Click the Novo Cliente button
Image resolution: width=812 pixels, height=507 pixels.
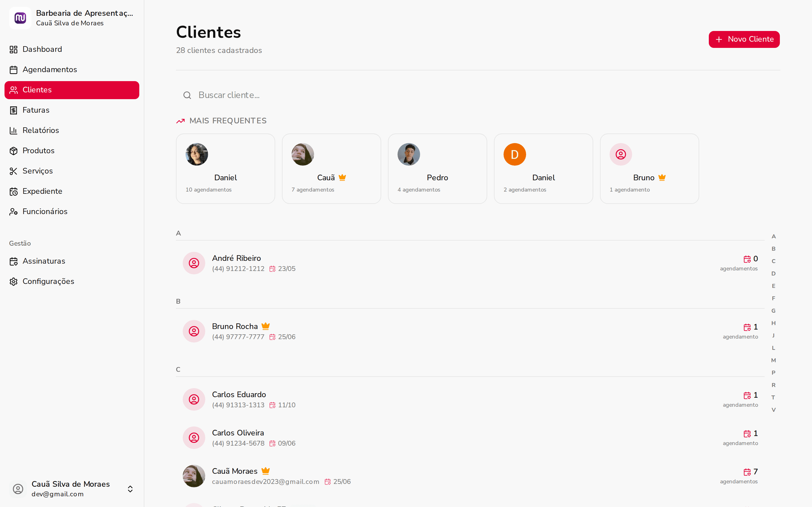coord(744,39)
